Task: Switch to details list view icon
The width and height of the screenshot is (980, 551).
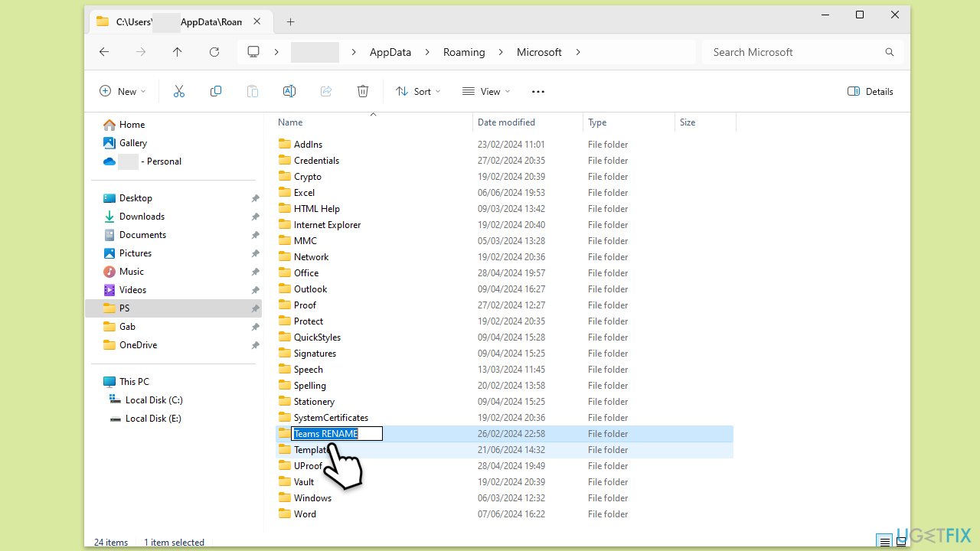Action: pos(884,542)
